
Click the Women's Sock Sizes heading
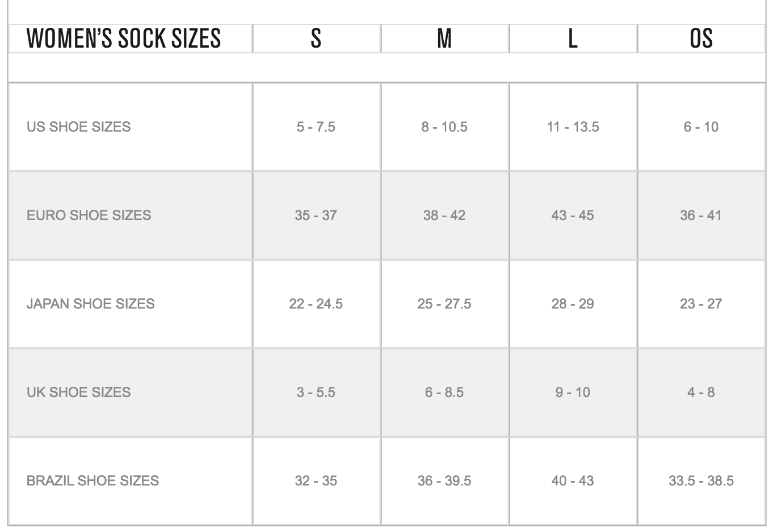[124, 39]
